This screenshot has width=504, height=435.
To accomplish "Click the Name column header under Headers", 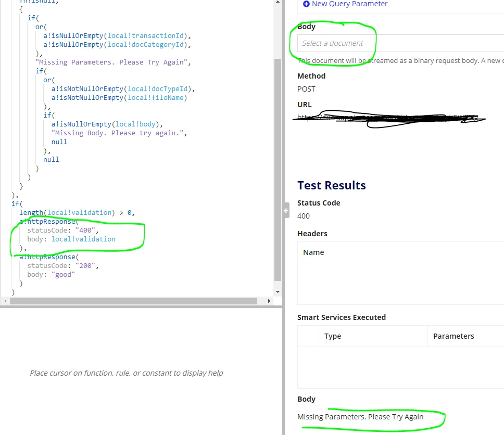I will point(313,252).
